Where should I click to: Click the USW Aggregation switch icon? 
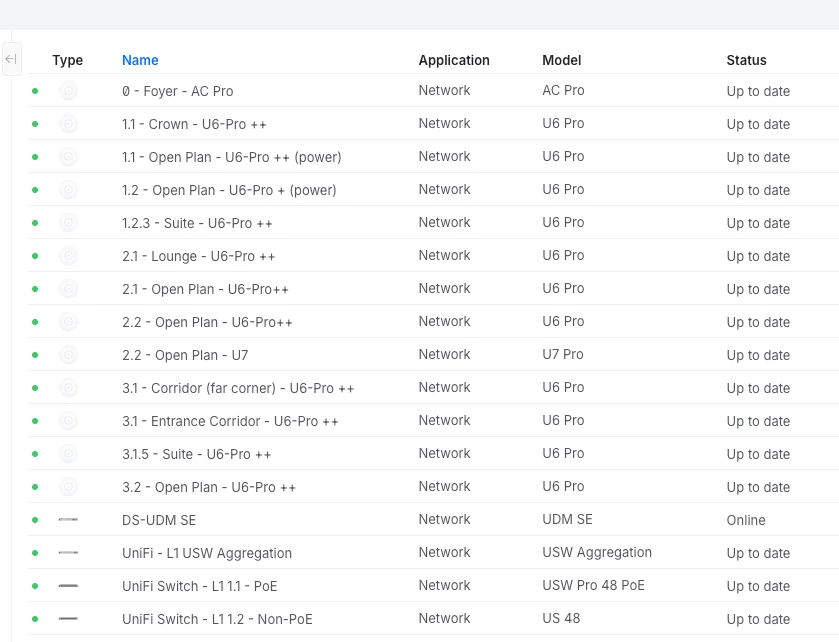(68, 553)
